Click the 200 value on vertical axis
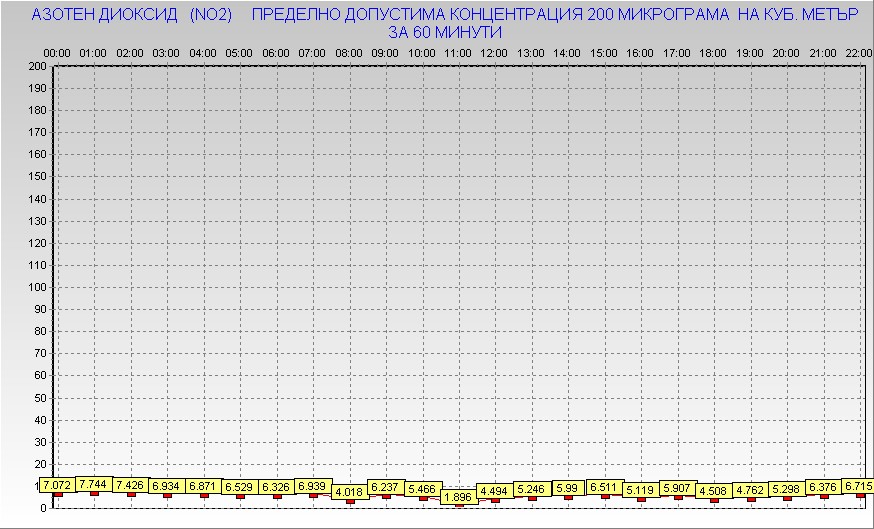This screenshot has height=529, width=874. point(38,66)
